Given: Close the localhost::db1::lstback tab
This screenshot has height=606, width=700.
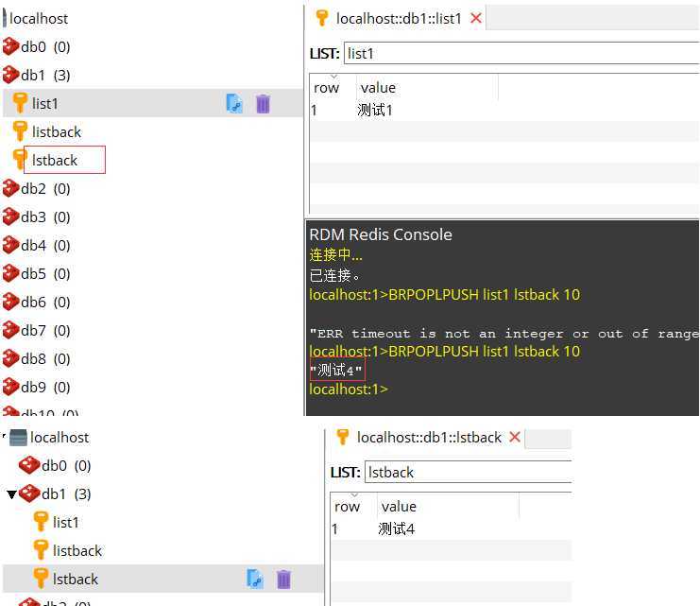Looking at the screenshot, I should point(515,437).
